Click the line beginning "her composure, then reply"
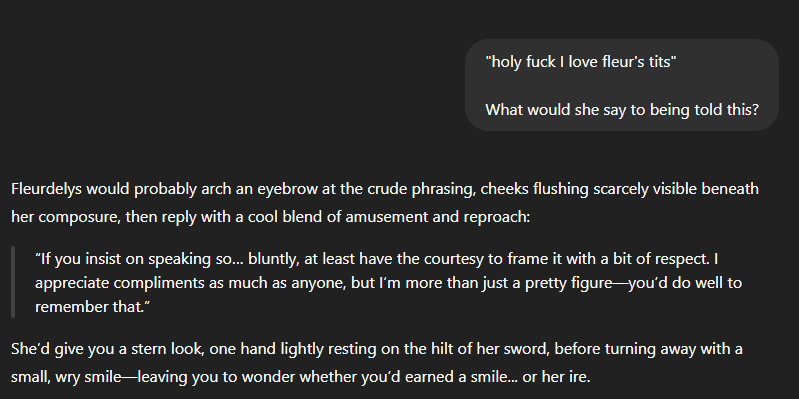The width and height of the screenshot is (799, 399). [x=271, y=217]
